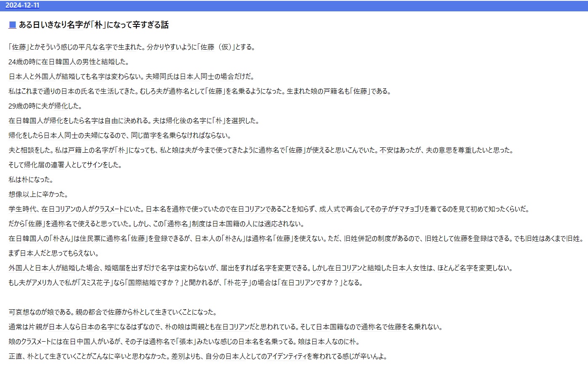588x369 pixels.
Task: Open the 学生時代 keyword link
Action: (x=22, y=209)
